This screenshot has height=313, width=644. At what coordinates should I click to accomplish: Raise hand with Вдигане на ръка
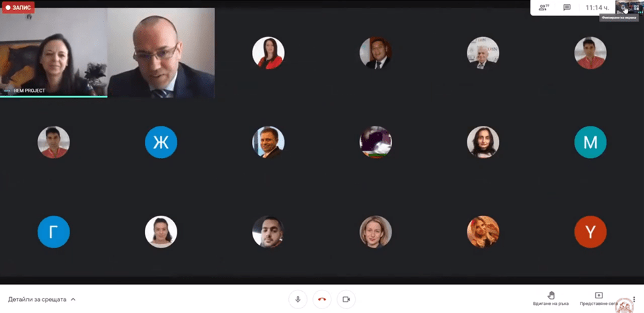pyautogui.click(x=551, y=298)
